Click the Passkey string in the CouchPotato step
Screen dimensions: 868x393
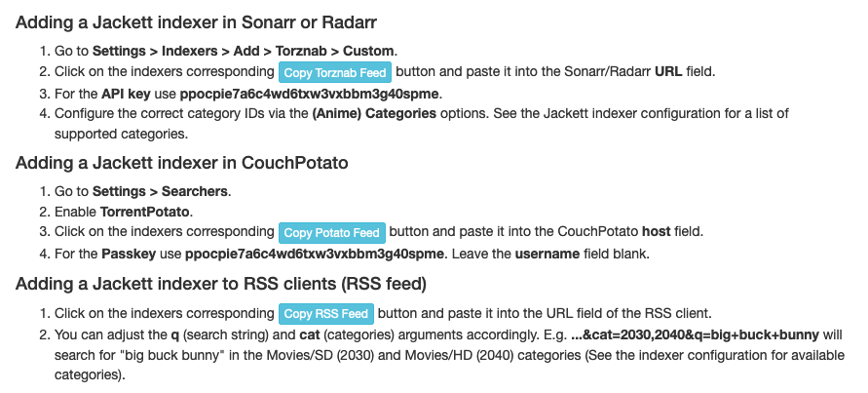(x=315, y=254)
